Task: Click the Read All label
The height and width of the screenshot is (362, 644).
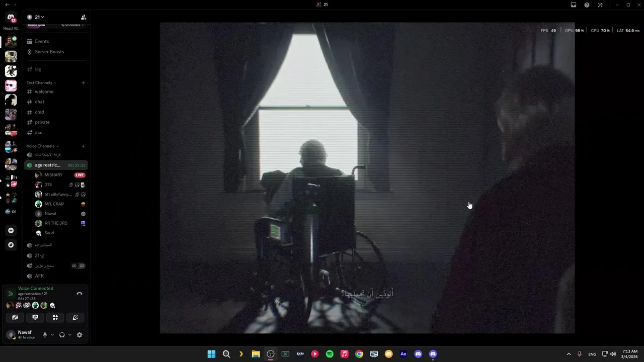Action: coord(11,29)
